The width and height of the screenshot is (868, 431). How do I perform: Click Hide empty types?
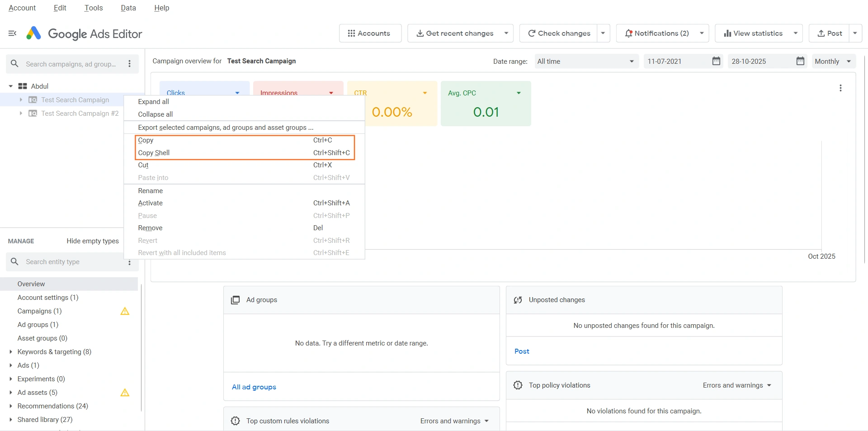pyautogui.click(x=93, y=241)
